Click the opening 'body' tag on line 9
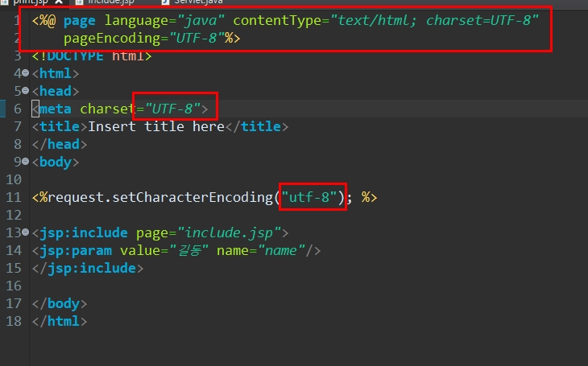This screenshot has width=588, height=366. 55,162
